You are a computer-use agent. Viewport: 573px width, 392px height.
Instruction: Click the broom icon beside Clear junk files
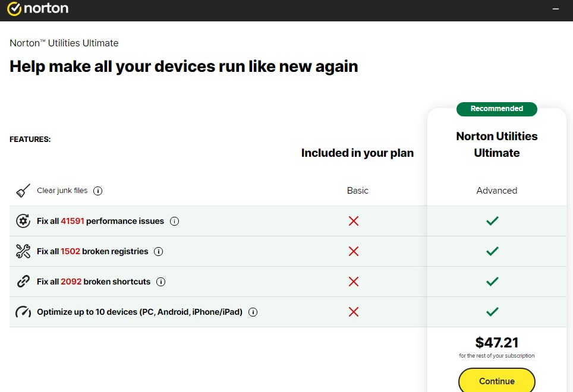pyautogui.click(x=22, y=191)
